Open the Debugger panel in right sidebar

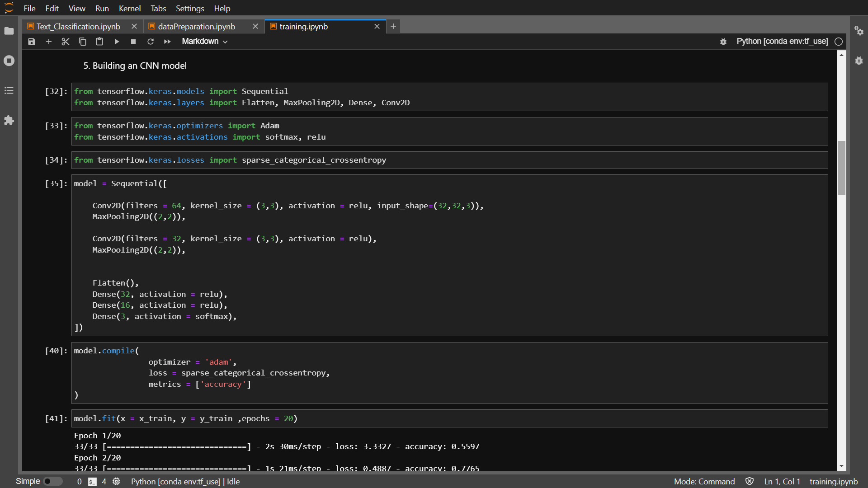click(859, 61)
